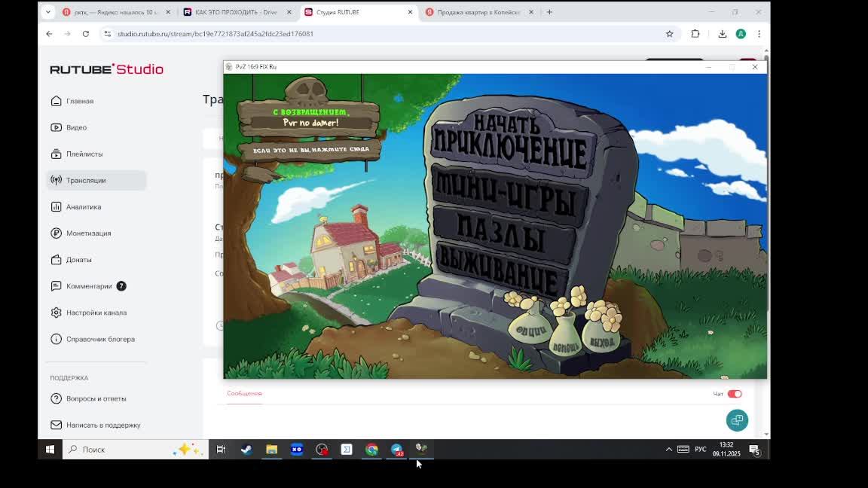Click the Поиск taskbar search box
Image resolution: width=868 pixels, height=488 pixels.
(136, 450)
